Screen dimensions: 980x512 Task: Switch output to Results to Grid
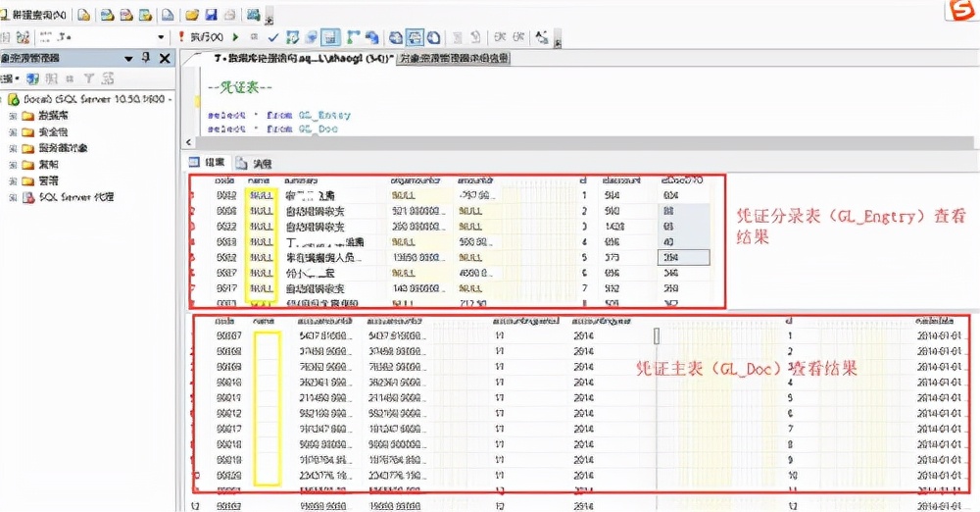pos(415,37)
